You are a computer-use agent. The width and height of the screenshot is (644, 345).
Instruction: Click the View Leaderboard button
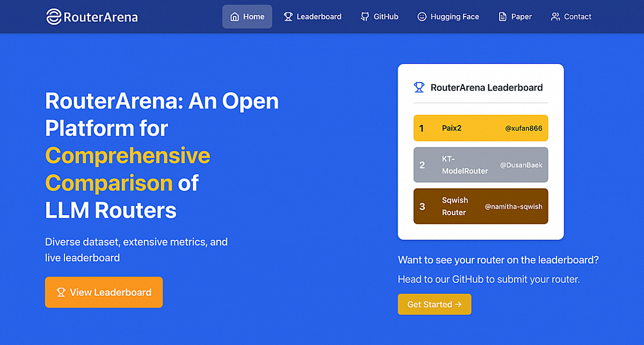[104, 292]
